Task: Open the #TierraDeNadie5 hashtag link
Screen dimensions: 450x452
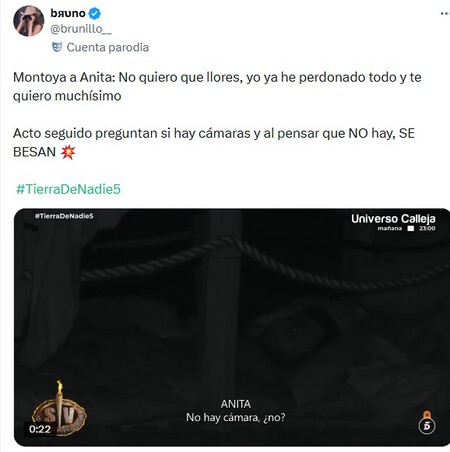Action: [68, 189]
